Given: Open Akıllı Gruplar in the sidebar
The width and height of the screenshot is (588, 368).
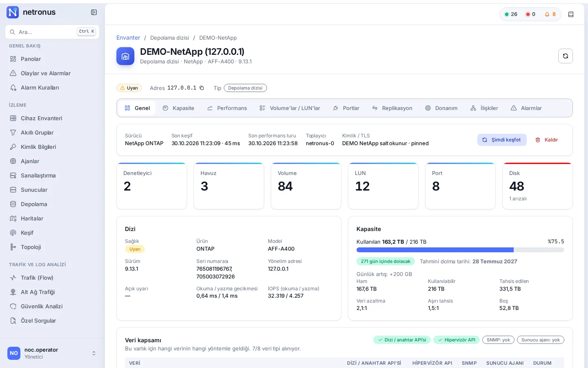Looking at the screenshot, I should pyautogui.click(x=52, y=132).
